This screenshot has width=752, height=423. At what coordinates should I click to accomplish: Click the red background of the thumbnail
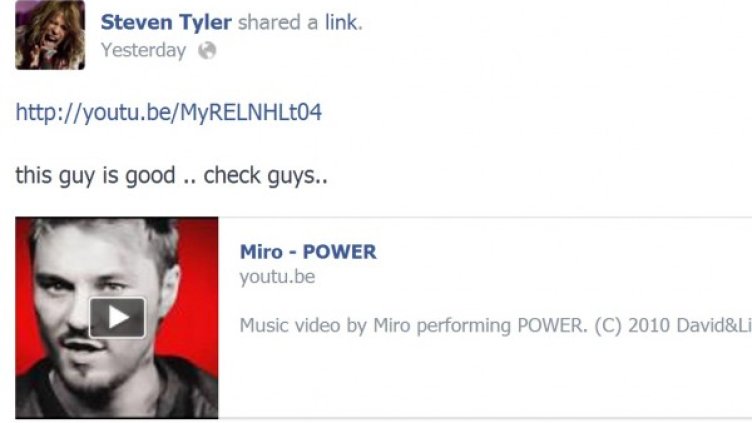click(x=198, y=288)
